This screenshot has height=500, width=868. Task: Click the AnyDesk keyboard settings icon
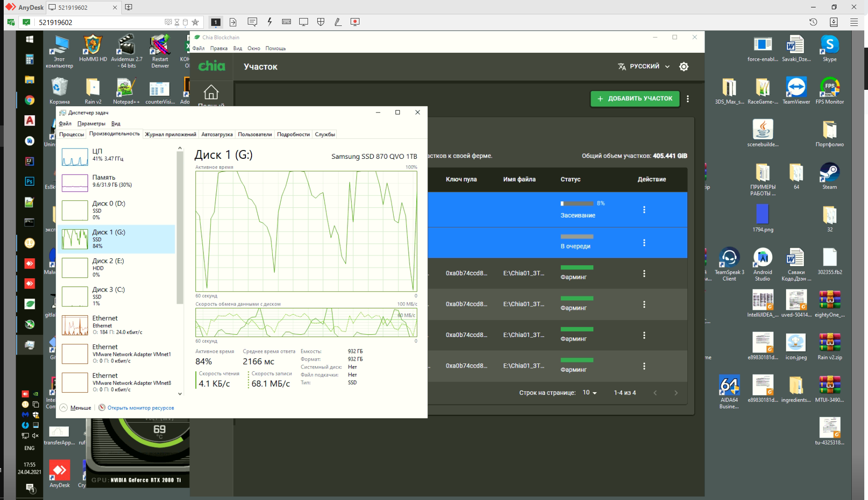(x=287, y=22)
